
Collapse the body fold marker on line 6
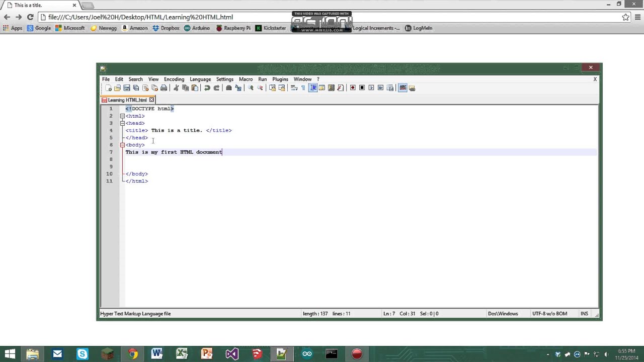point(122,145)
